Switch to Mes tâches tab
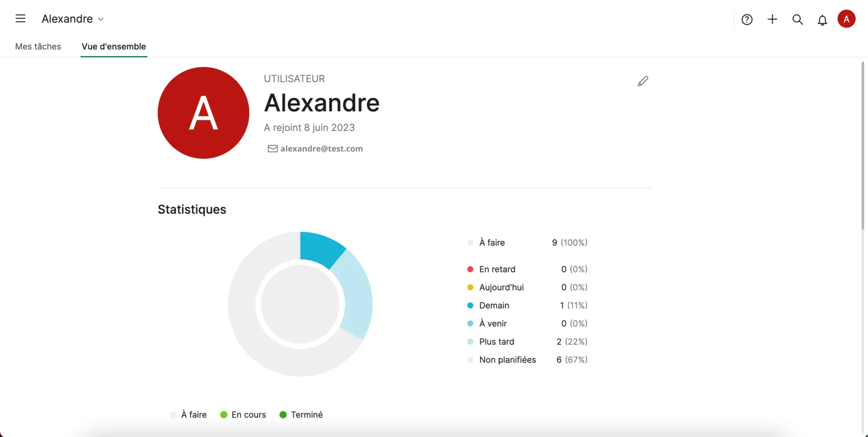868x437 pixels. (38, 47)
